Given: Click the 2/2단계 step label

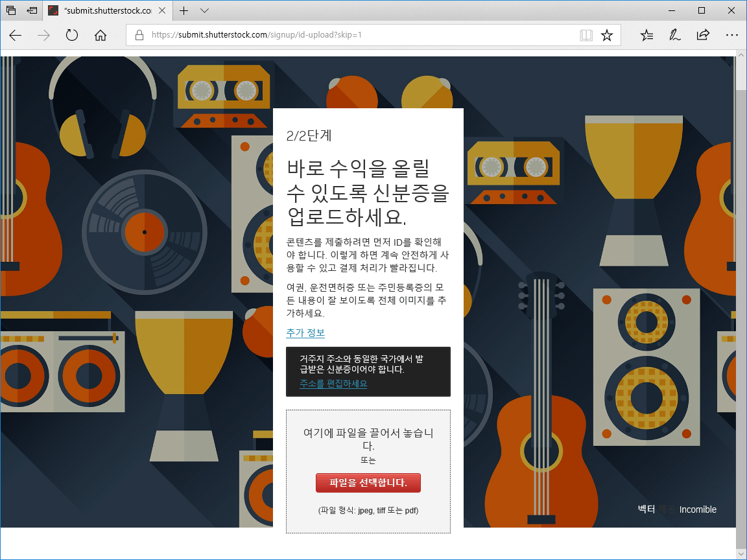Looking at the screenshot, I should click(309, 135).
